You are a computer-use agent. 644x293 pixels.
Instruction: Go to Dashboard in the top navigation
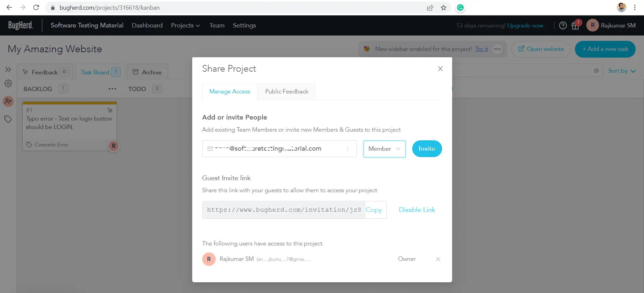click(147, 25)
